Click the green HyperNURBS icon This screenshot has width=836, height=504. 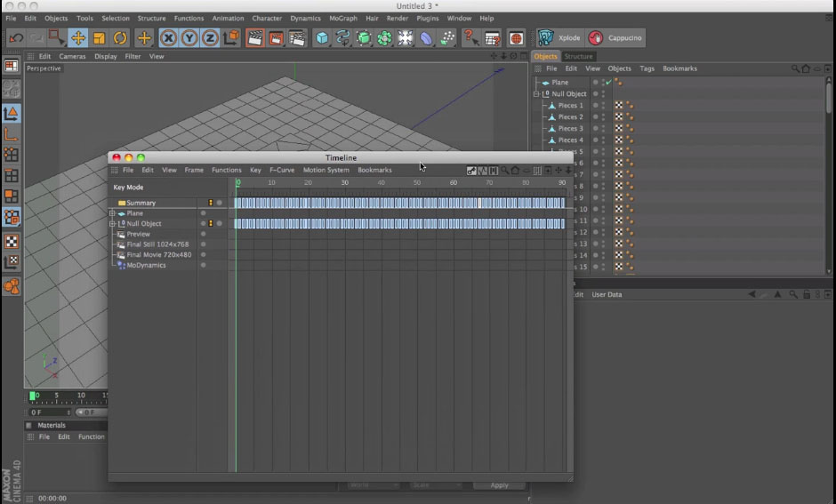(x=364, y=38)
